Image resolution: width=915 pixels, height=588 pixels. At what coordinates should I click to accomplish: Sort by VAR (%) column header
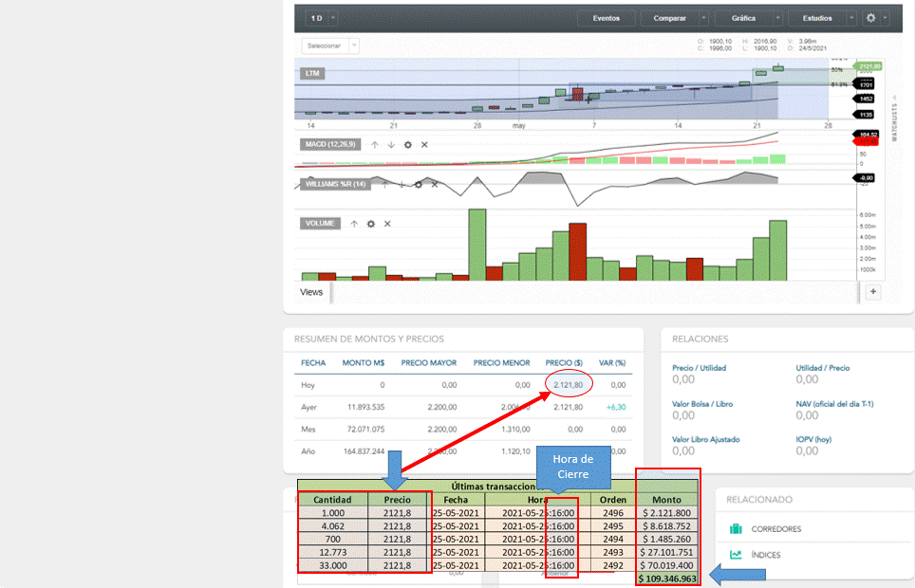[612, 363]
